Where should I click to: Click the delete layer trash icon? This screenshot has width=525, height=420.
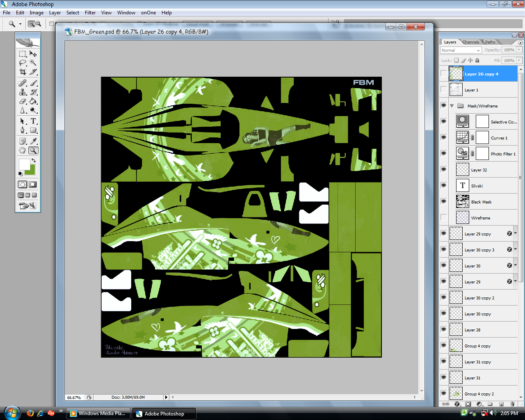[512, 404]
